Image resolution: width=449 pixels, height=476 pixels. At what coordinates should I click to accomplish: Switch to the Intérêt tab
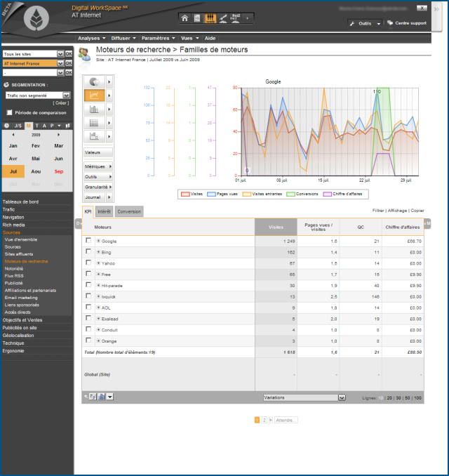click(x=104, y=211)
